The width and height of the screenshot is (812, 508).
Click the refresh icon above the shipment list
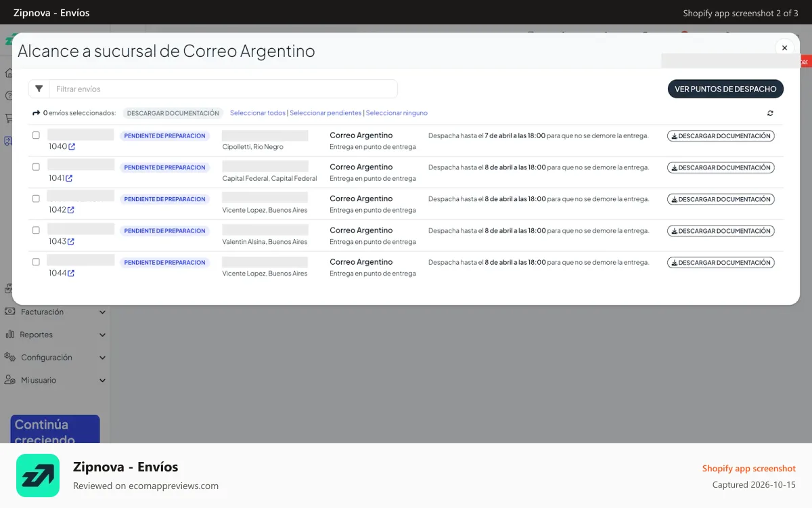[x=770, y=113]
